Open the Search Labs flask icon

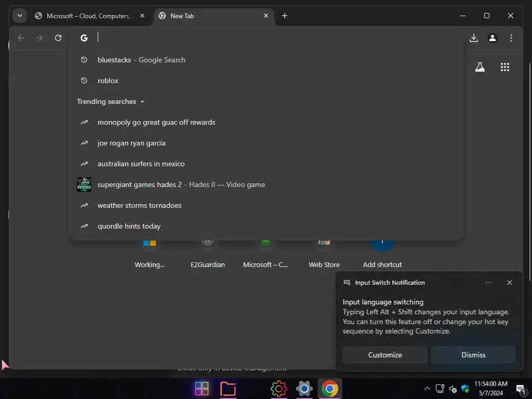pos(480,67)
